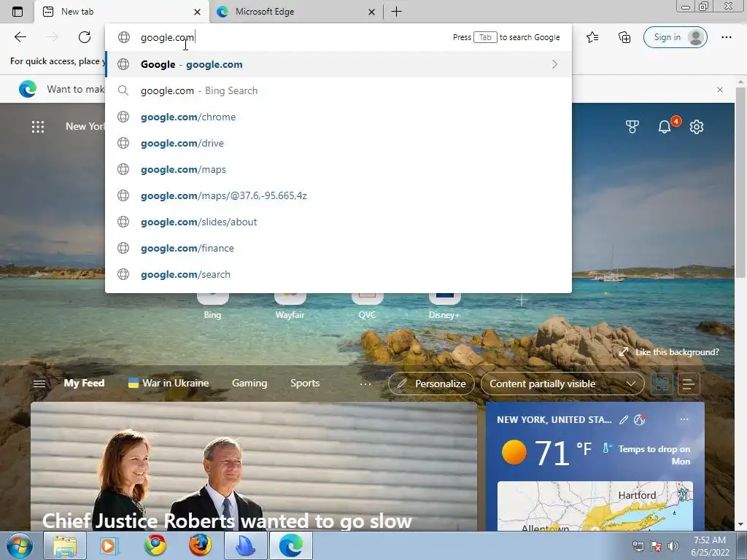Open the Windows Start button

[x=20, y=545]
